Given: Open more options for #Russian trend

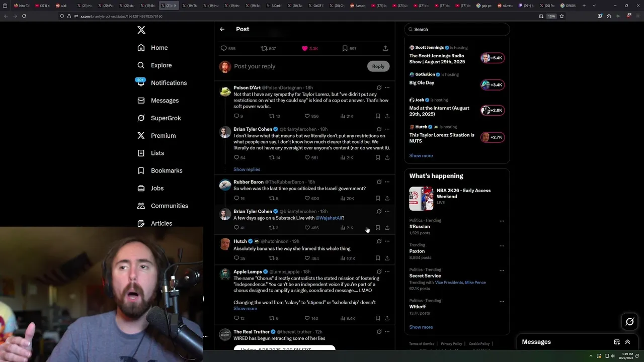Looking at the screenshot, I should point(502,221).
